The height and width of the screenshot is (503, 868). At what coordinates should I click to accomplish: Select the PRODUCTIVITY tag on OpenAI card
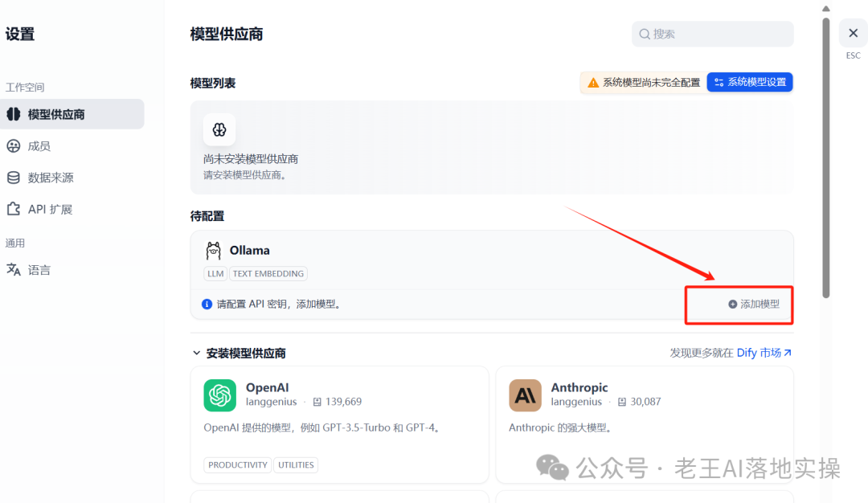[237, 464]
